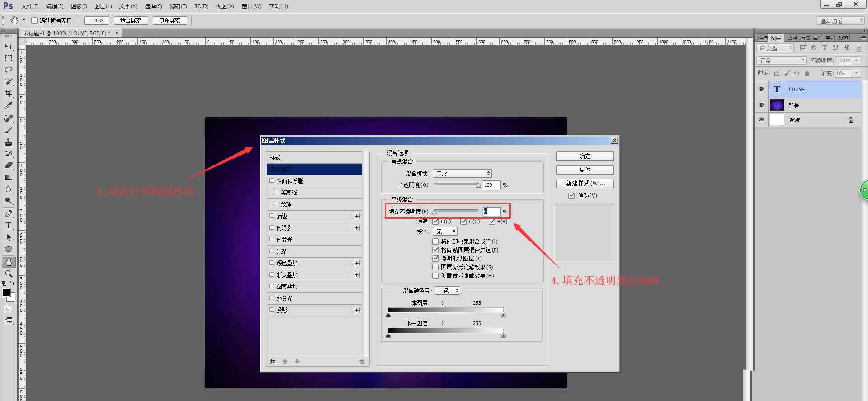Viewport: 868px width, 401px height.
Task: Open 混合模式 dropdown in dialog
Action: [462, 174]
